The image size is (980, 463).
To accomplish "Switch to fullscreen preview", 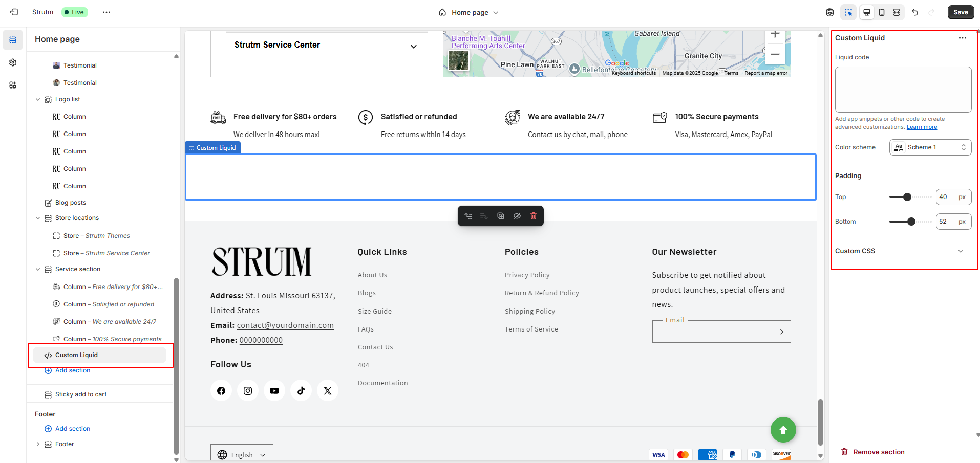I will (897, 12).
